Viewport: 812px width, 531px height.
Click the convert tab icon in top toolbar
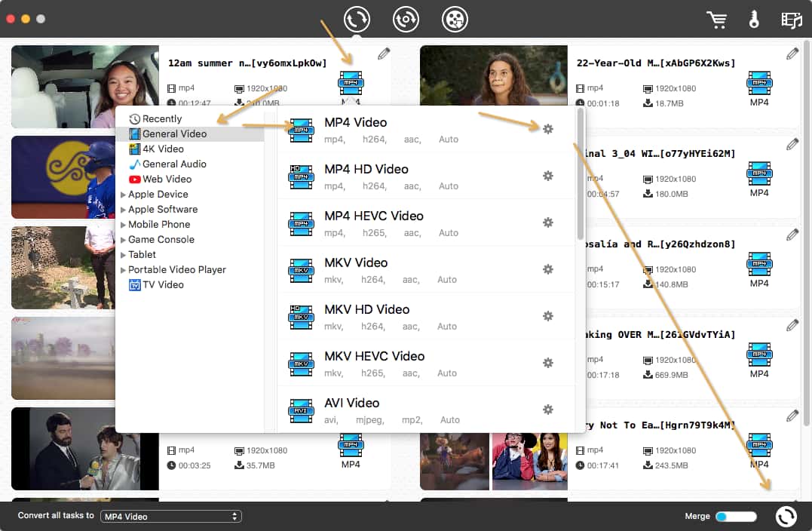tap(357, 20)
